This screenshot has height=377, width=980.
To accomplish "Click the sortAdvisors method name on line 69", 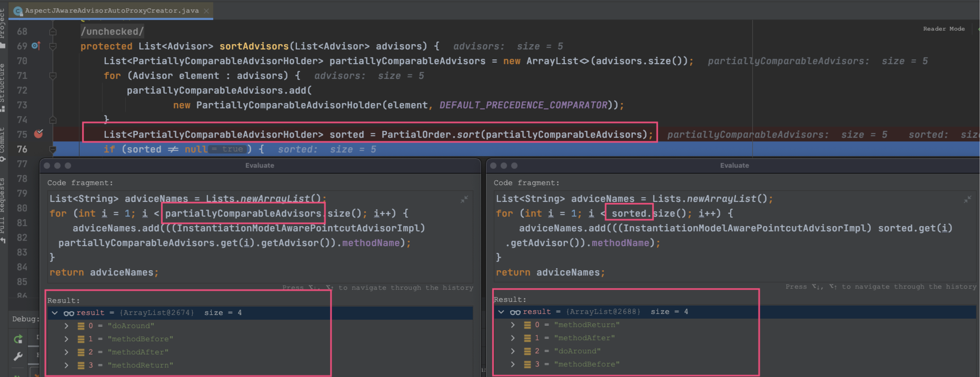I will 254,46.
